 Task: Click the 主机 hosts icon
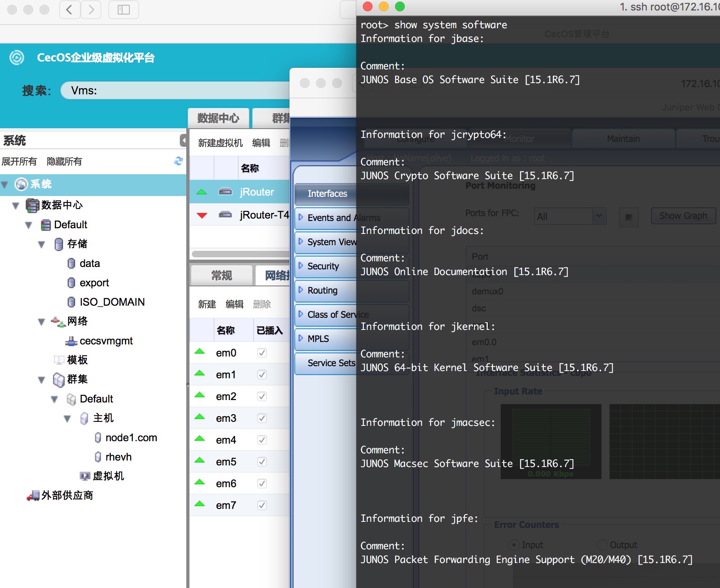[x=84, y=418]
